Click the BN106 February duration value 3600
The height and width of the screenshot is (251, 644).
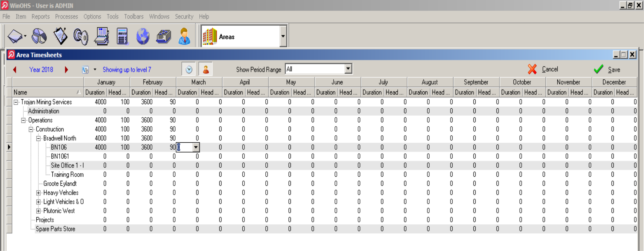coord(147,147)
